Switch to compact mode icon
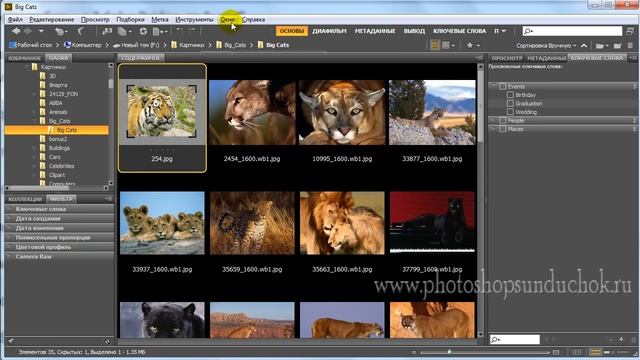This screenshot has width=640, height=360. [x=630, y=31]
